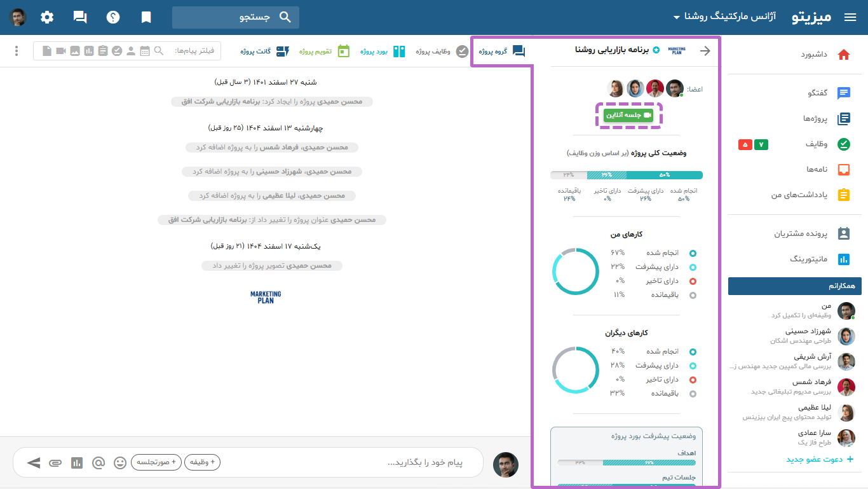Viewport: 868px width, 489px height.
Task: Filter messages by image icon
Action: click(75, 51)
